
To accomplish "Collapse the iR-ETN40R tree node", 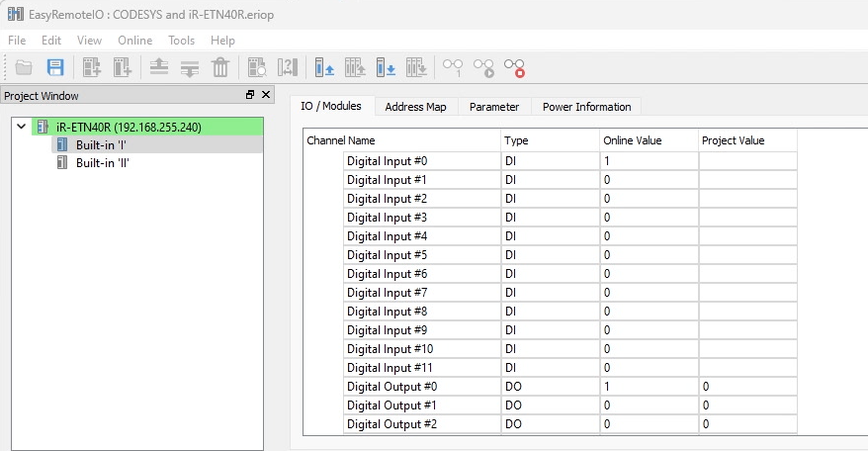I will click(x=21, y=127).
